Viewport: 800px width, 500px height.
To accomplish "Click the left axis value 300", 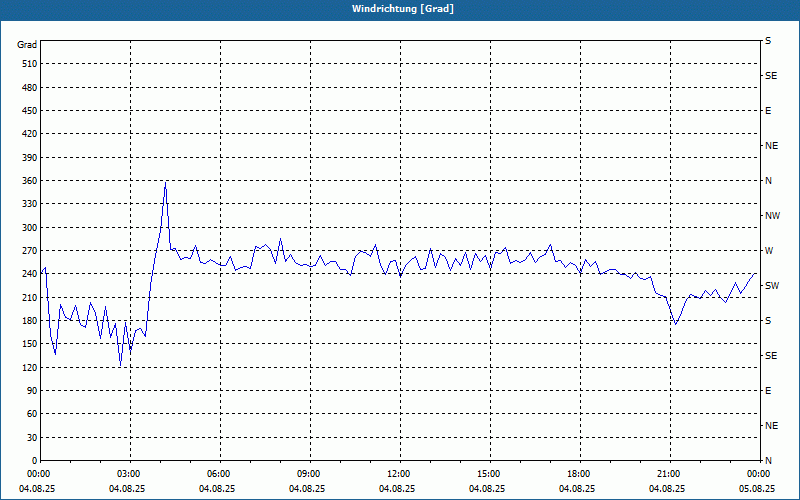I will point(30,228).
